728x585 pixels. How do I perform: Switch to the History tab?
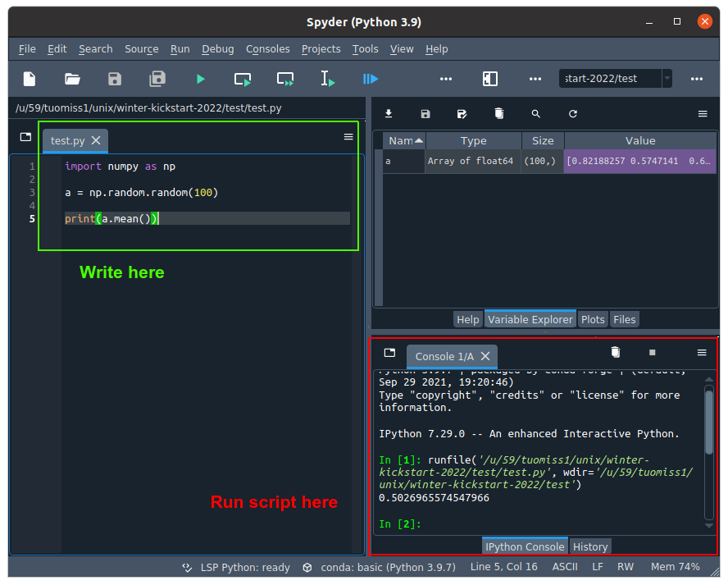(x=590, y=546)
